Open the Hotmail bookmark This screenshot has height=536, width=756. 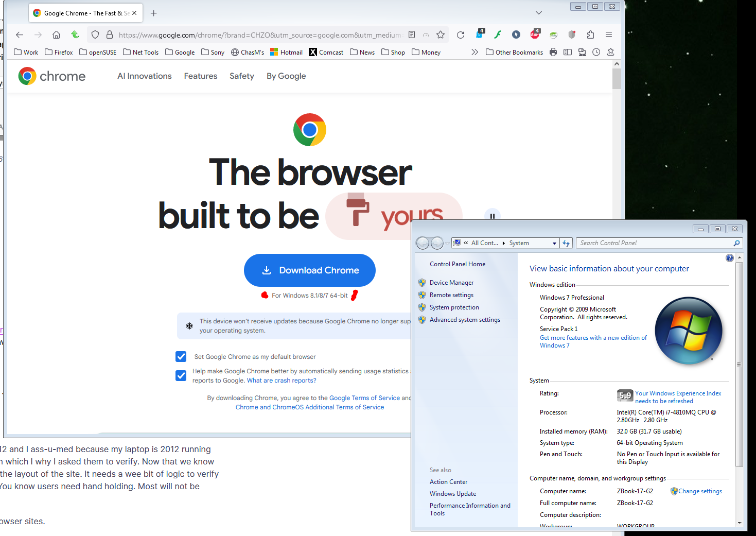pos(287,52)
